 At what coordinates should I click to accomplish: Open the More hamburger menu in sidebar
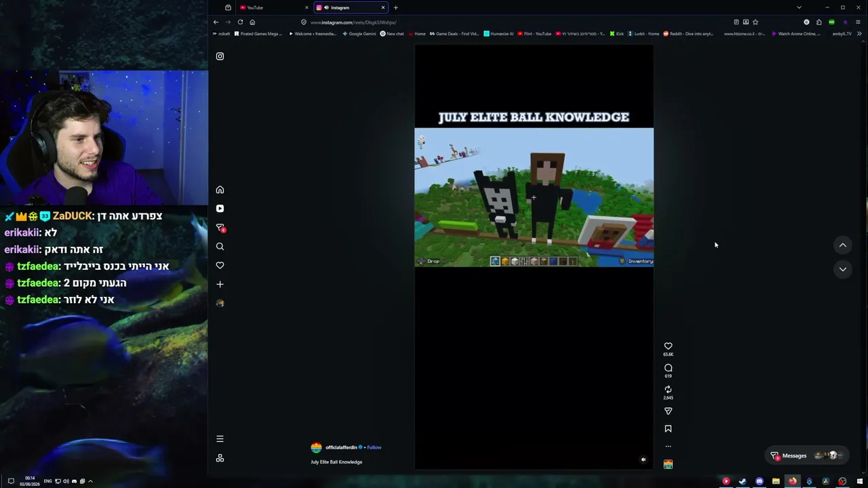[x=220, y=439]
